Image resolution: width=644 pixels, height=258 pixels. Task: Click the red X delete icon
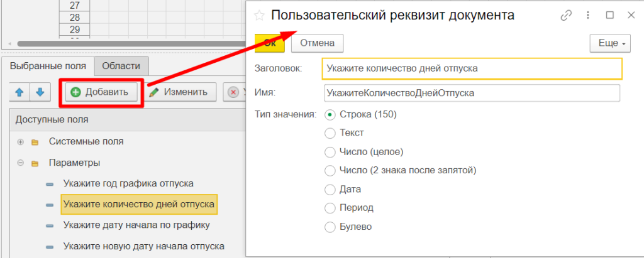[233, 92]
